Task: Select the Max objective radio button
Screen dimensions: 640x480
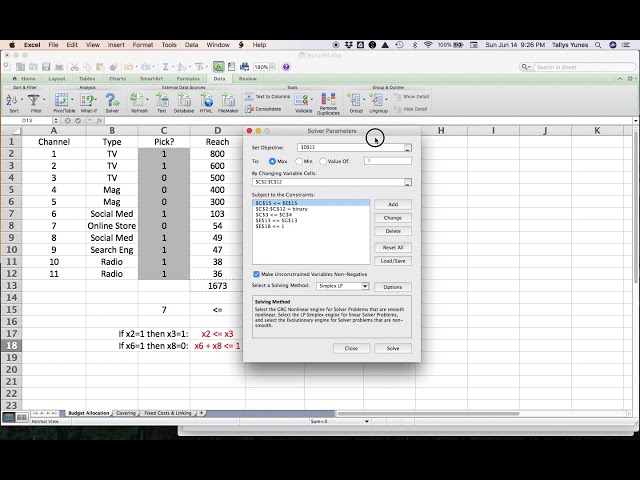Action: [272, 161]
